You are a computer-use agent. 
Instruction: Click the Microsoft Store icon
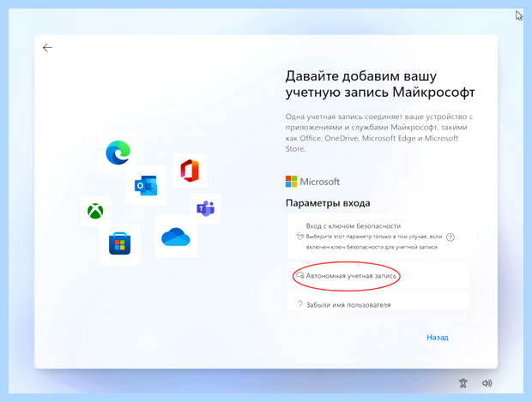pos(120,243)
